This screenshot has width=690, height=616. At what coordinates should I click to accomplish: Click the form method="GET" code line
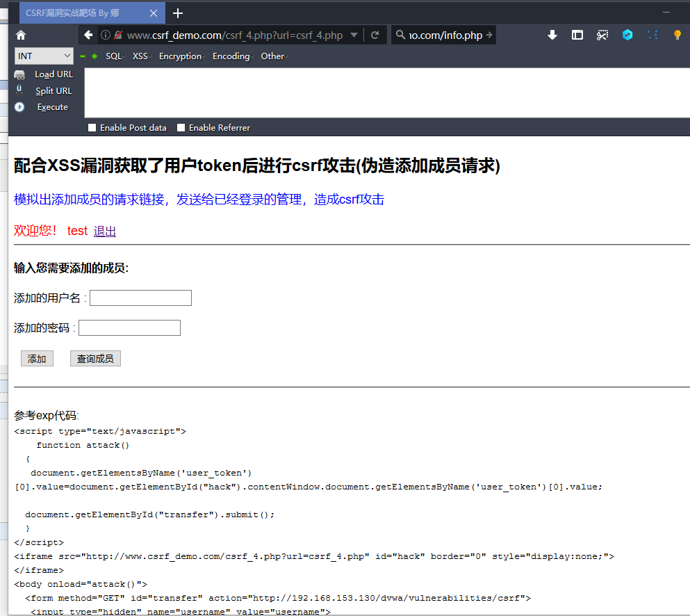(x=278, y=598)
